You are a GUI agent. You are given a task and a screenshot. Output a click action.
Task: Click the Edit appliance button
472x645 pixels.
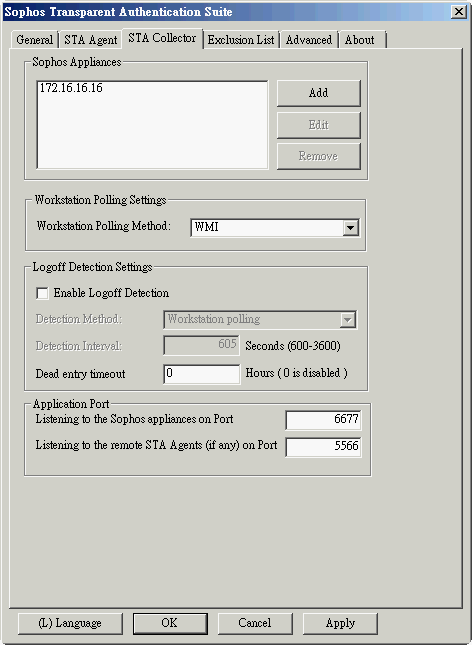319,125
